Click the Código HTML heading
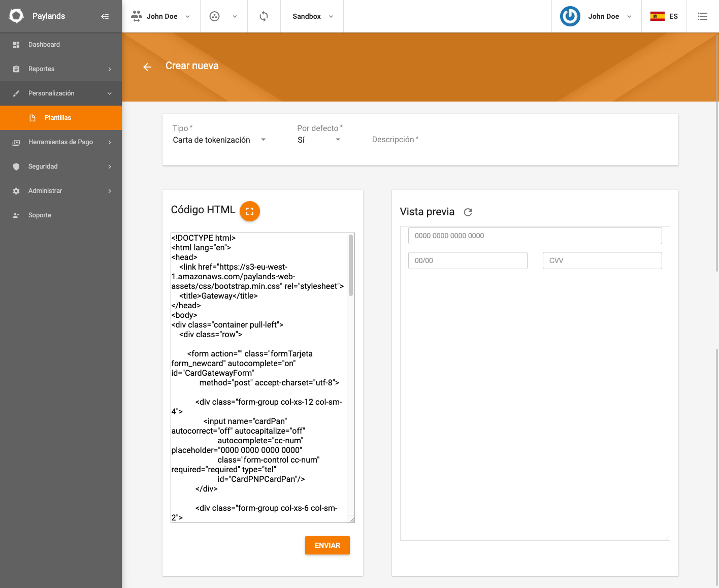The image size is (719, 588). pos(203,210)
